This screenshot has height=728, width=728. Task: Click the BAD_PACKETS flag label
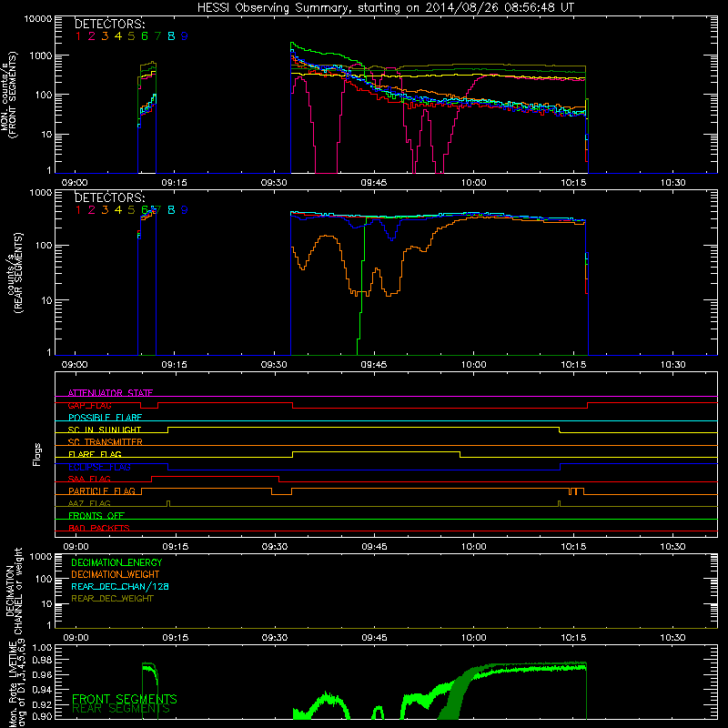pos(99,528)
